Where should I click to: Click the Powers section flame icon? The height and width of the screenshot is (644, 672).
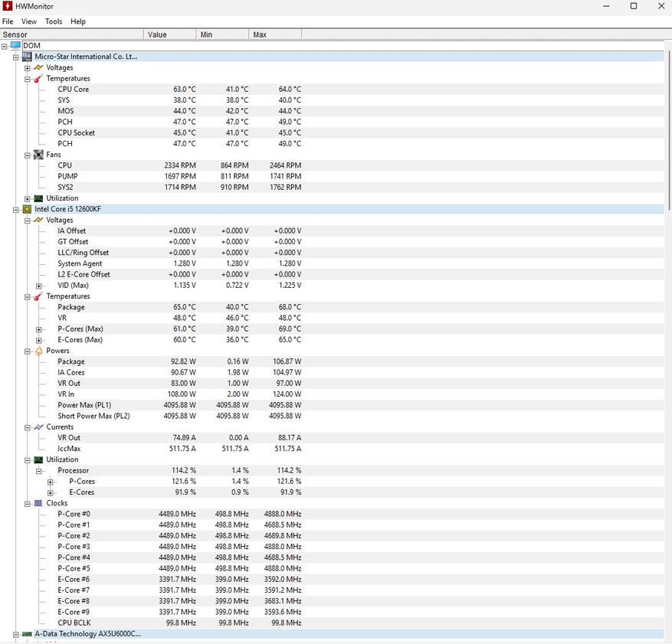[38, 351]
